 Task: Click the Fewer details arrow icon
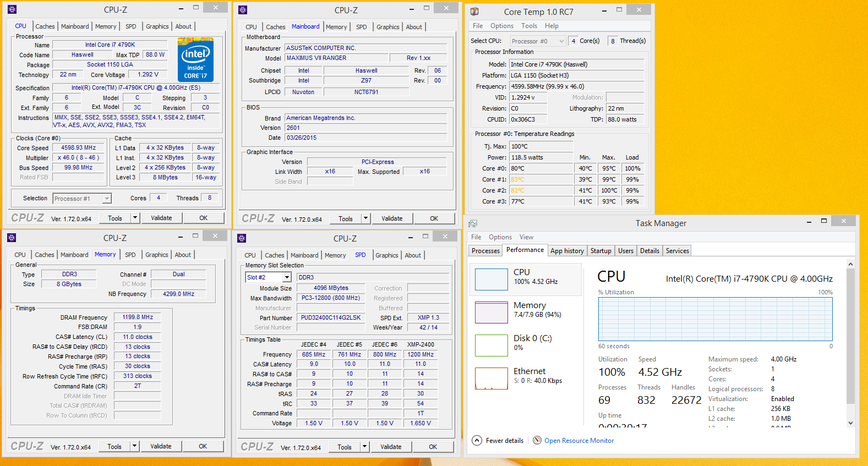pyautogui.click(x=477, y=441)
